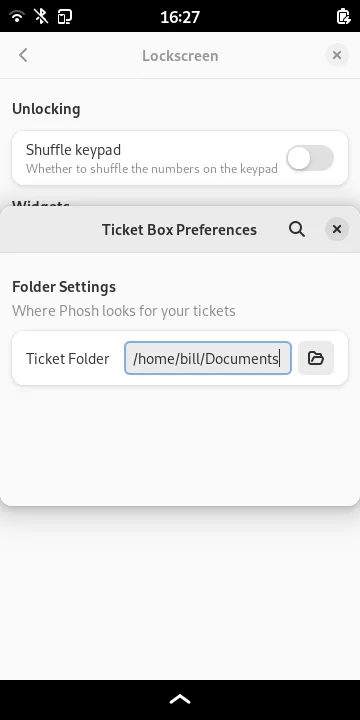The image size is (360, 720).
Task: Close the Lockscreen settings window
Action: tap(337, 56)
